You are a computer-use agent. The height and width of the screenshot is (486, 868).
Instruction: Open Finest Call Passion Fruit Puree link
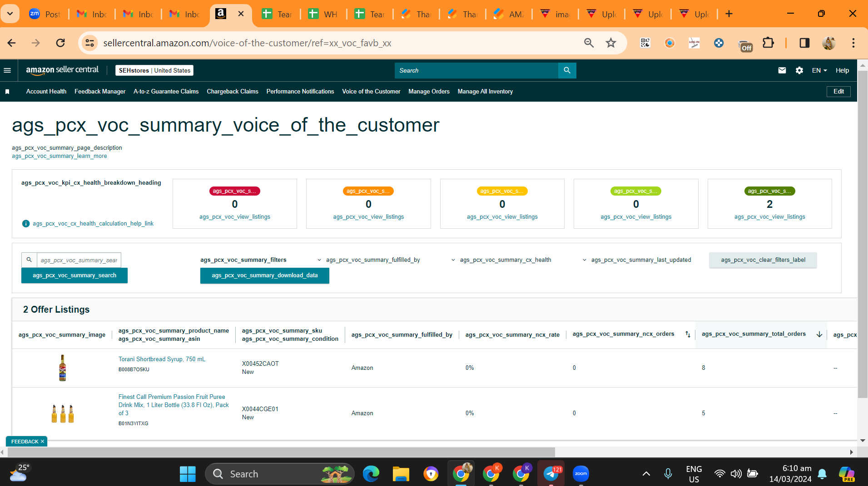[x=174, y=405]
